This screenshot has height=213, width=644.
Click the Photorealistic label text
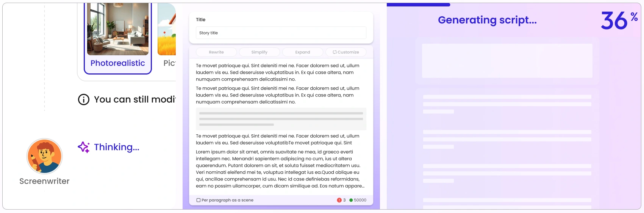(x=118, y=63)
